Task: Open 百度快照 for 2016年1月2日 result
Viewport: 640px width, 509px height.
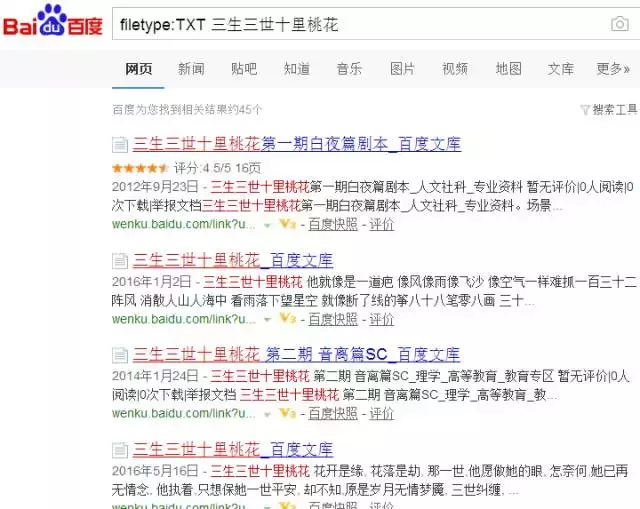Action: coord(333,319)
